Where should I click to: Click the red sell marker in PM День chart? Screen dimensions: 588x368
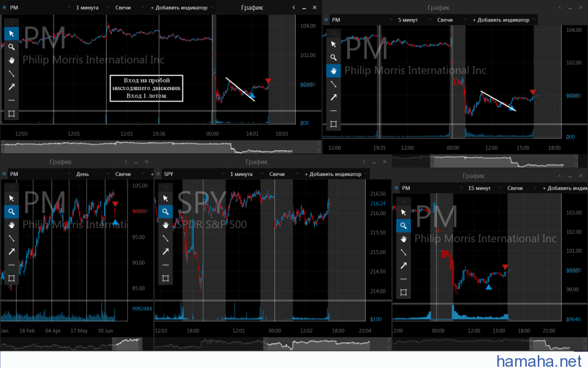(x=115, y=204)
